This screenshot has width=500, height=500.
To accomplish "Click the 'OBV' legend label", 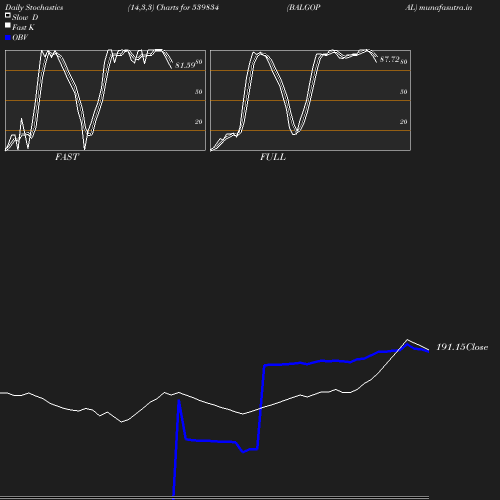I will pyautogui.click(x=20, y=38).
